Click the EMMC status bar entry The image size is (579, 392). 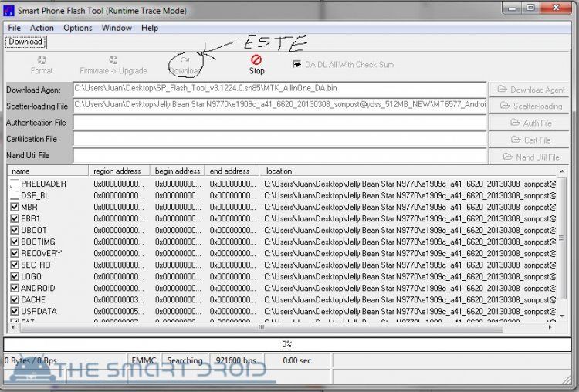pyautogui.click(x=144, y=360)
